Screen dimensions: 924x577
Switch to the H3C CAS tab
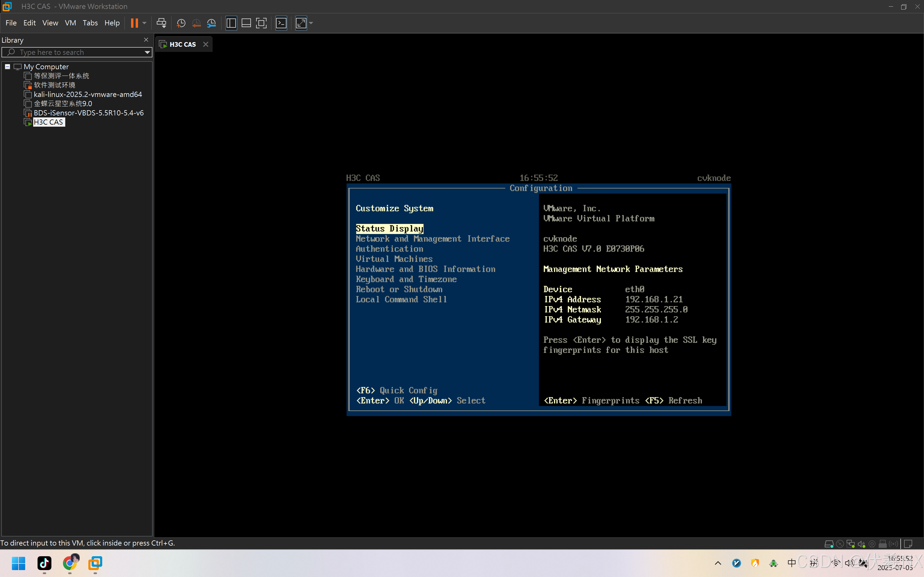tap(182, 44)
